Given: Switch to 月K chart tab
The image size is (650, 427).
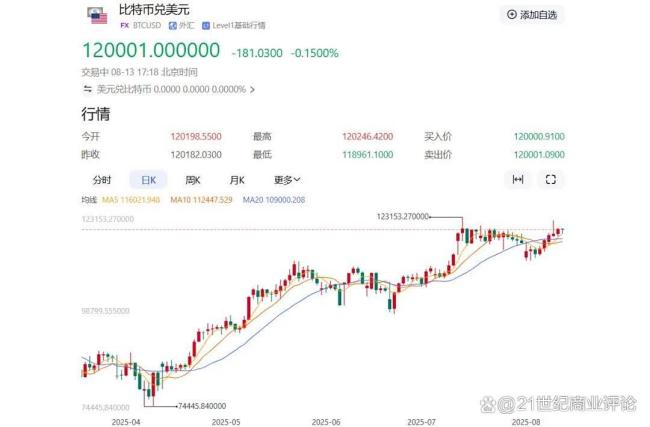Looking at the screenshot, I should point(237,180).
